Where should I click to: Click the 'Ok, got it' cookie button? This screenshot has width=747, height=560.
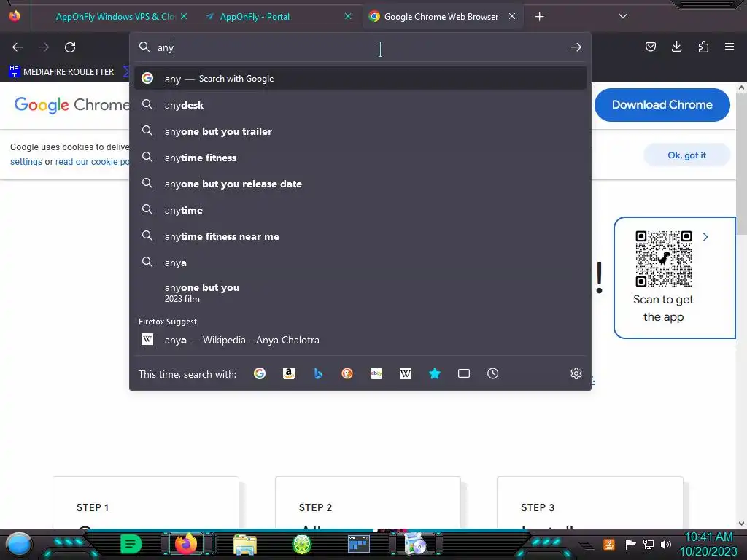pyautogui.click(x=686, y=155)
